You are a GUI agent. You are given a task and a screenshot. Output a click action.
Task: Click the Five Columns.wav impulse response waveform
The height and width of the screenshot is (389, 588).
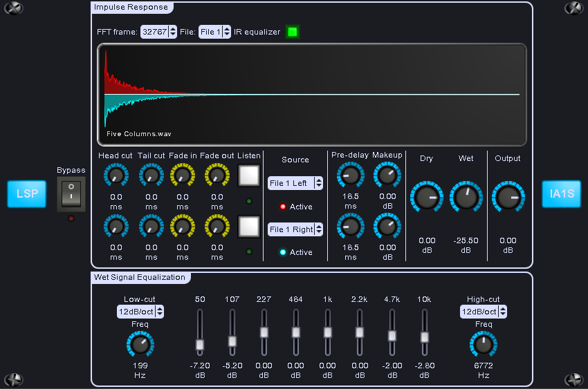pyautogui.click(x=311, y=95)
